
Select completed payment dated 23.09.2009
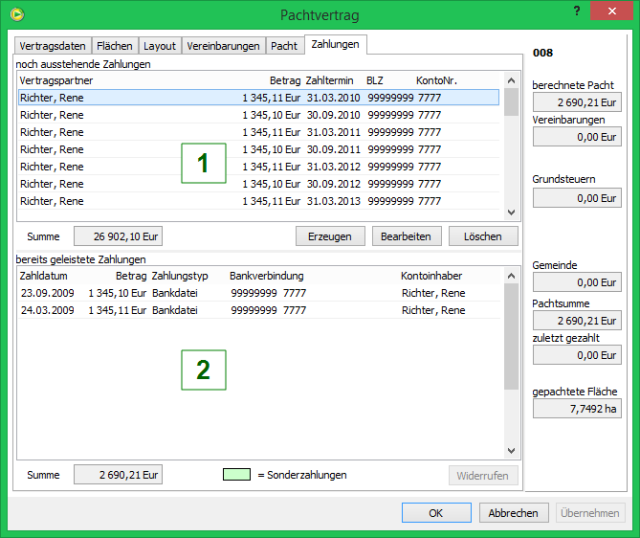pyautogui.click(x=259, y=293)
